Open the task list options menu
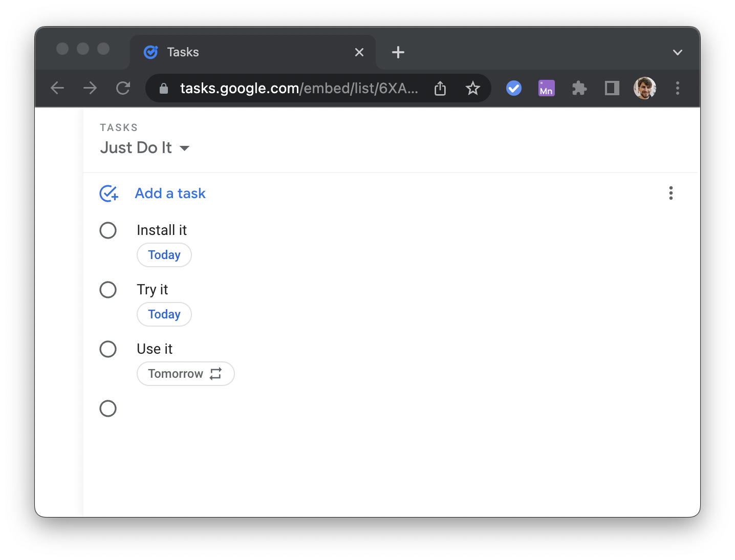 click(671, 193)
